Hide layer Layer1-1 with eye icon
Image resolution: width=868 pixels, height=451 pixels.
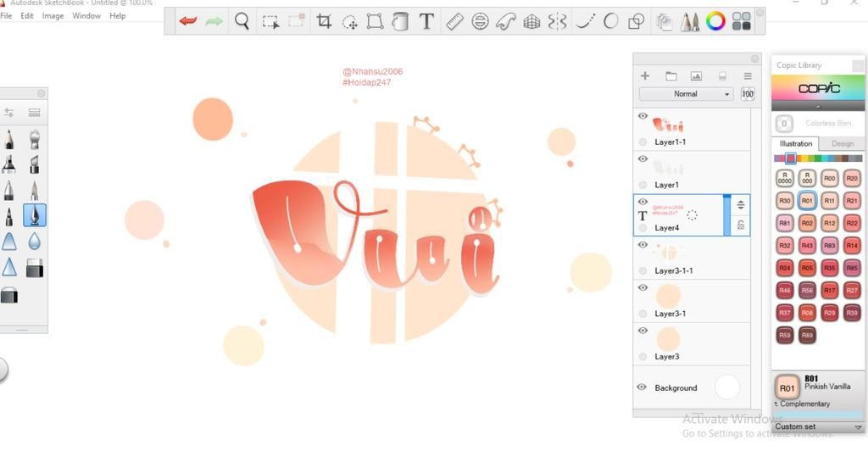[x=643, y=116]
